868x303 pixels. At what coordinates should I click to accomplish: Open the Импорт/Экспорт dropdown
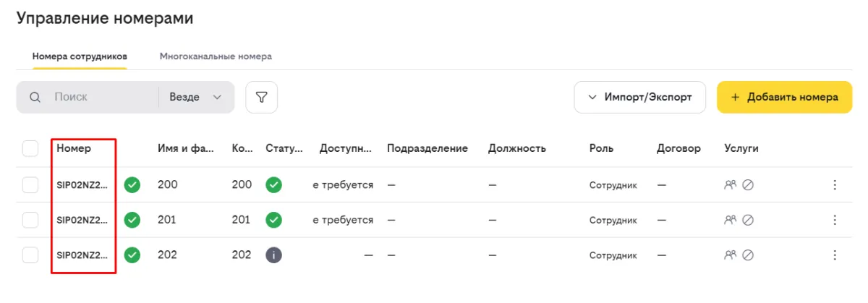[639, 97]
